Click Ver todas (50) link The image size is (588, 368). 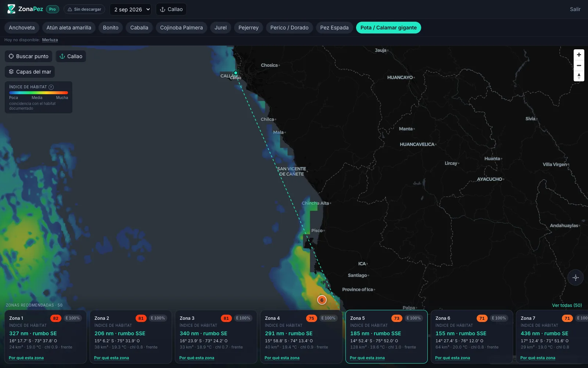(567, 305)
